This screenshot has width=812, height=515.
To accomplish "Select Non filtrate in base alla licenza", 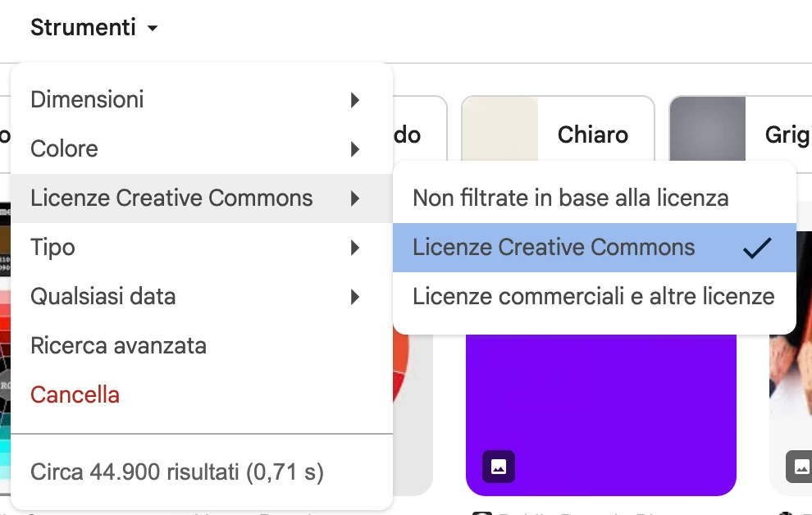I will [x=594, y=198].
